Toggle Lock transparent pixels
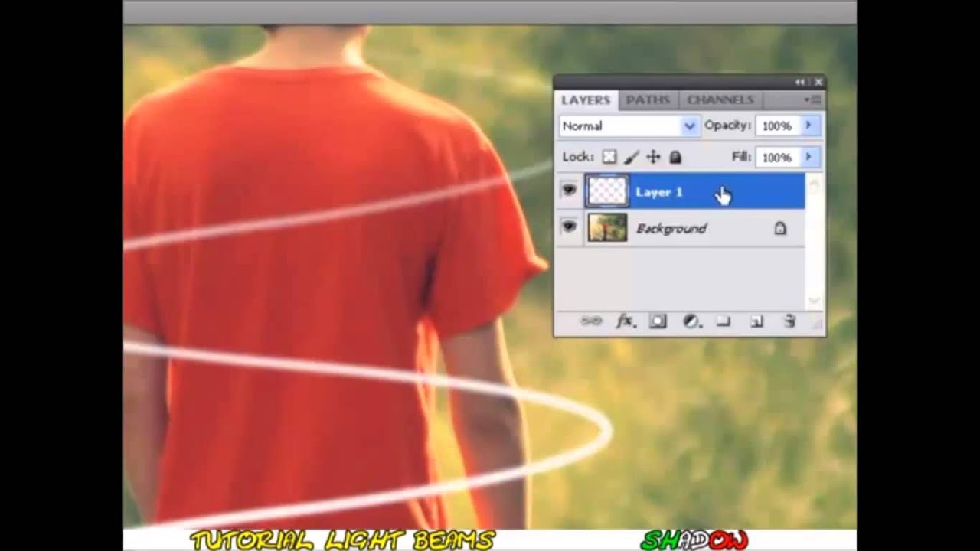This screenshot has width=980, height=551. (x=609, y=157)
